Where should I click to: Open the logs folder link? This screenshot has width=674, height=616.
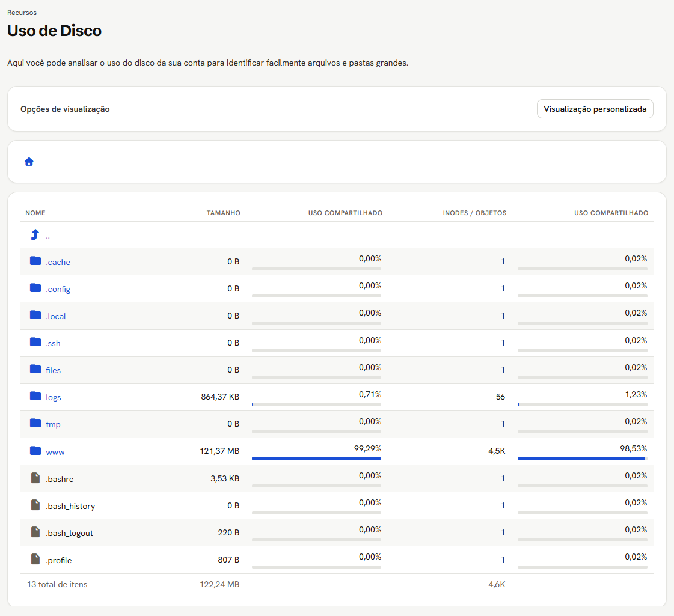tap(54, 397)
